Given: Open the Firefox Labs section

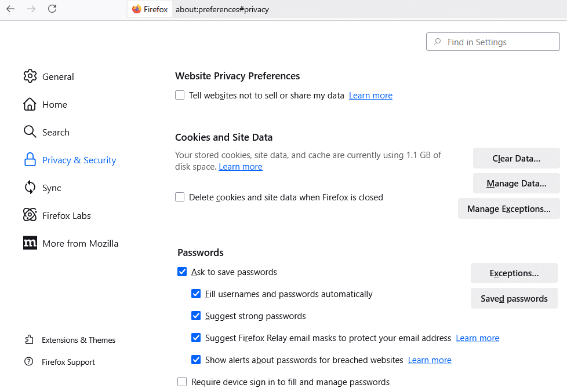Looking at the screenshot, I should click(x=66, y=215).
